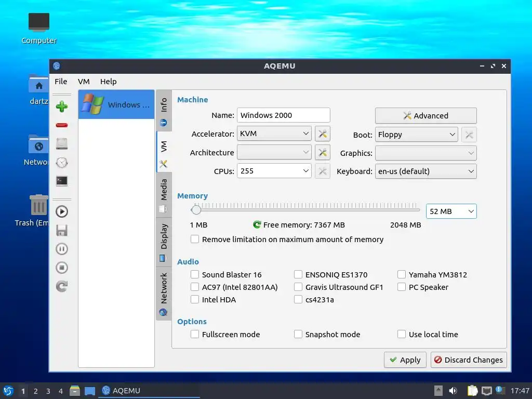Show desktop via blue taskbar icon
Viewport: 532px width, 399px height.
pos(90,391)
